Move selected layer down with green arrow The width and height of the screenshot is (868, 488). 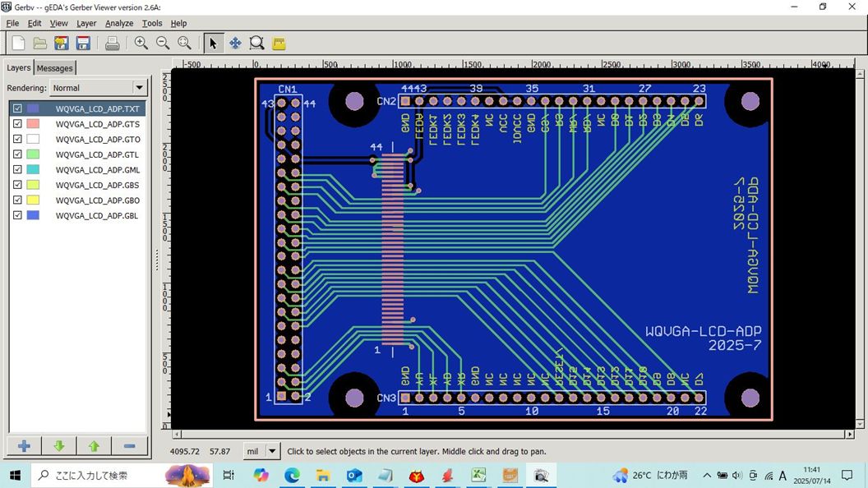[x=59, y=446]
